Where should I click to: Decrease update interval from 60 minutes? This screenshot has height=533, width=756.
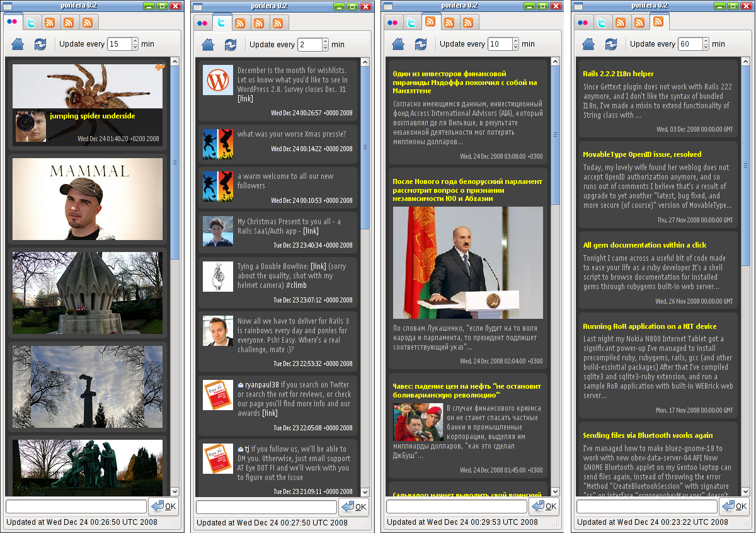706,47
